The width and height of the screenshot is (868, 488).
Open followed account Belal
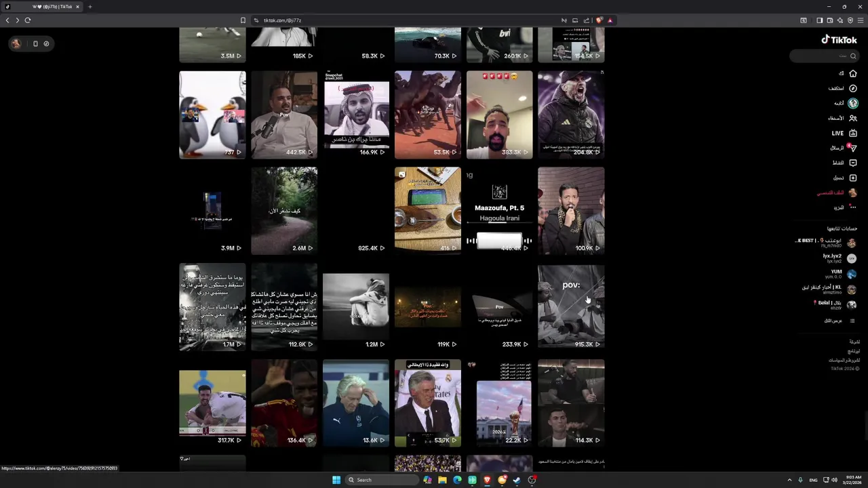click(x=835, y=305)
